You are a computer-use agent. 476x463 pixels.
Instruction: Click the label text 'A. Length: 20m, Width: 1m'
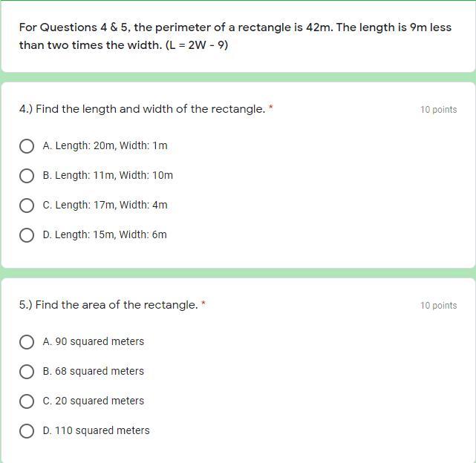coord(105,146)
